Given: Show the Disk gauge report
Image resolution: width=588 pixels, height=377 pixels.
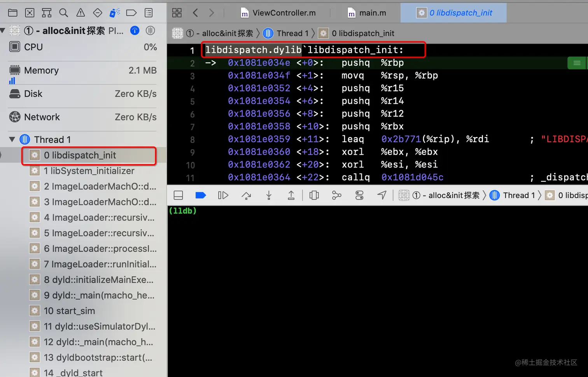Looking at the screenshot, I should 83,94.
